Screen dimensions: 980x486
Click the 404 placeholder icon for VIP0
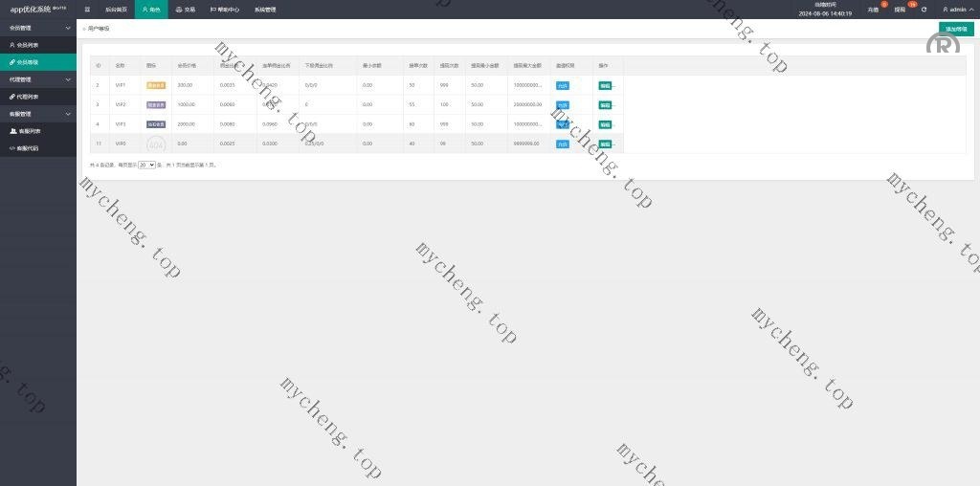point(156,144)
